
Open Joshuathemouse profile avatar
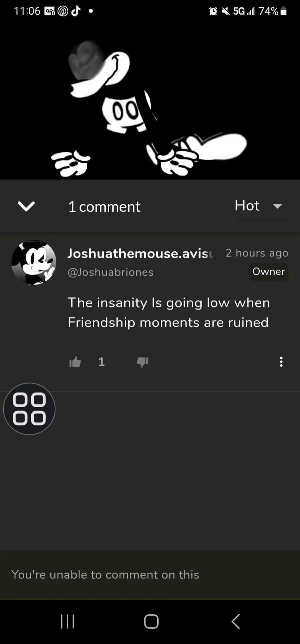(34, 262)
